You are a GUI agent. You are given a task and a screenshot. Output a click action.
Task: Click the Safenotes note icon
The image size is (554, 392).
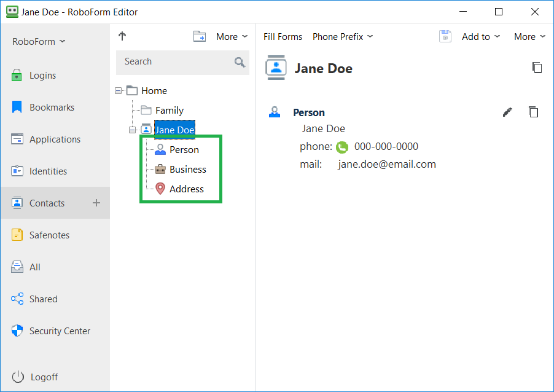pos(17,235)
